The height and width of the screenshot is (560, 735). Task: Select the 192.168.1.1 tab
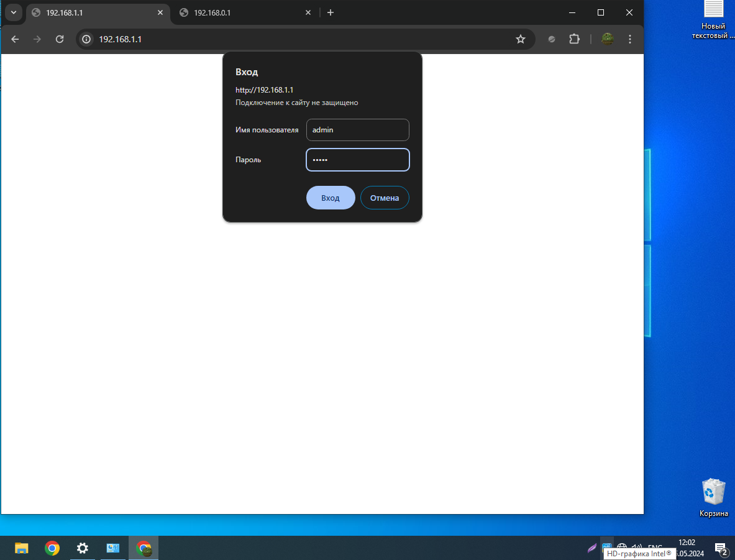93,12
